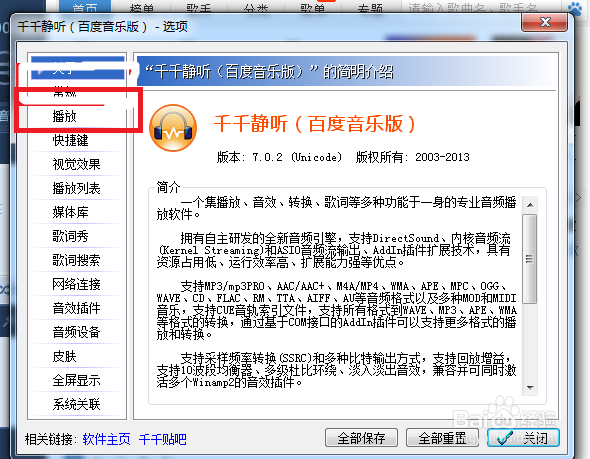Select 全屏显示 in the options list
Viewport: 590px width, 459px height.
76,381
